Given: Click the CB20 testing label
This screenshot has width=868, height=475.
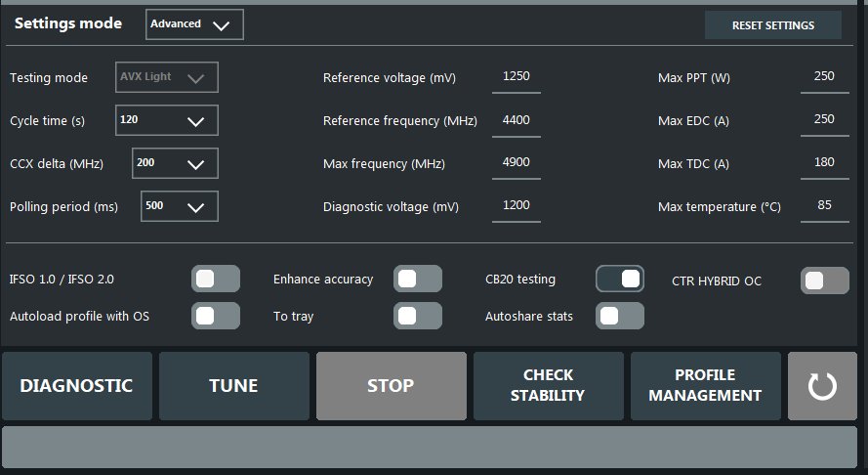Looking at the screenshot, I should pos(520,280).
